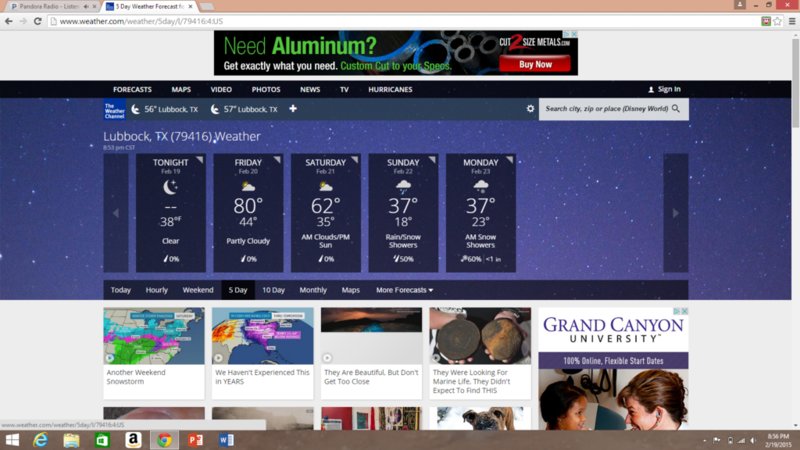Switch to the Monthly tab

point(313,290)
